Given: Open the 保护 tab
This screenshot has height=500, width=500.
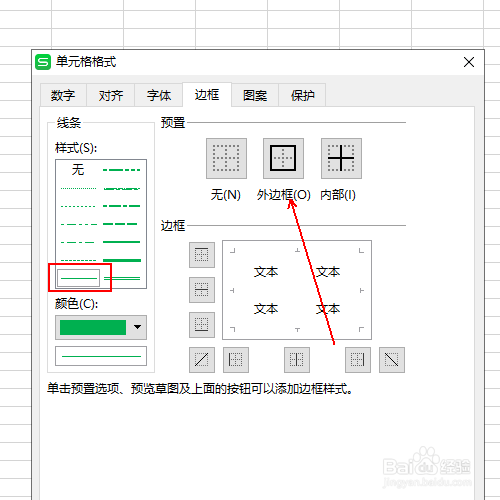Looking at the screenshot, I should [x=302, y=95].
